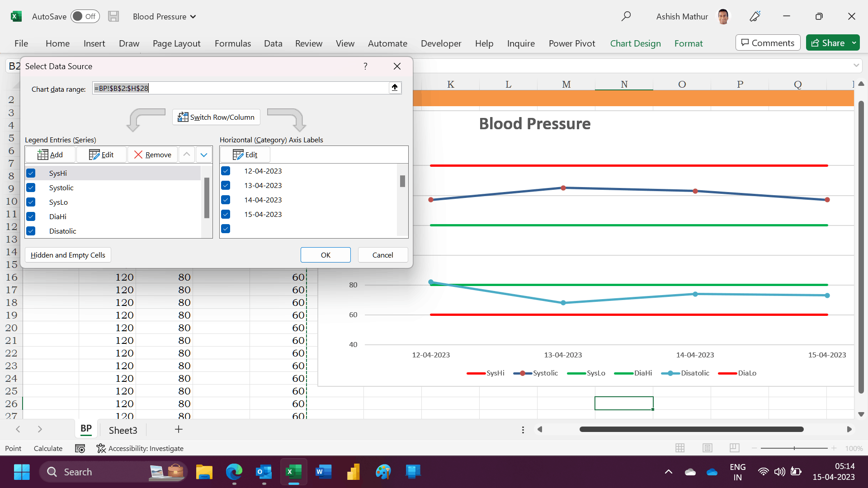Switch to Sheet3 worksheet tab
This screenshot has height=488, width=868.
pyautogui.click(x=123, y=430)
